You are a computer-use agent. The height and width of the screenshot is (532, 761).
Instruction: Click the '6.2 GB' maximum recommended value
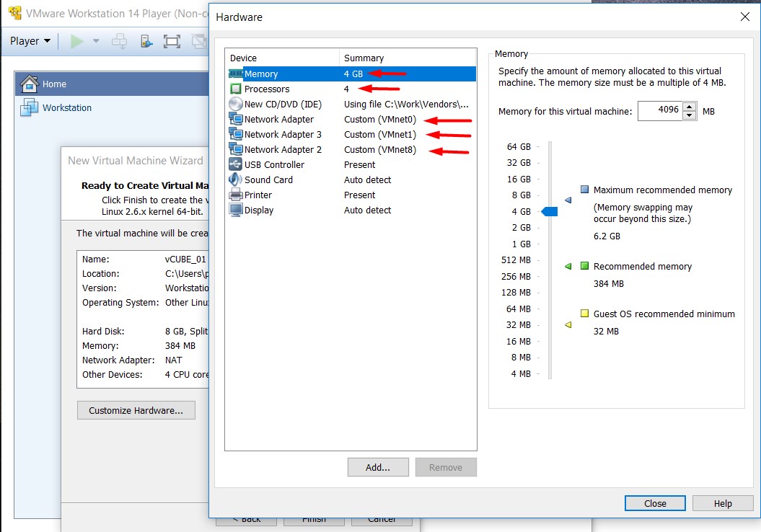pyautogui.click(x=607, y=236)
